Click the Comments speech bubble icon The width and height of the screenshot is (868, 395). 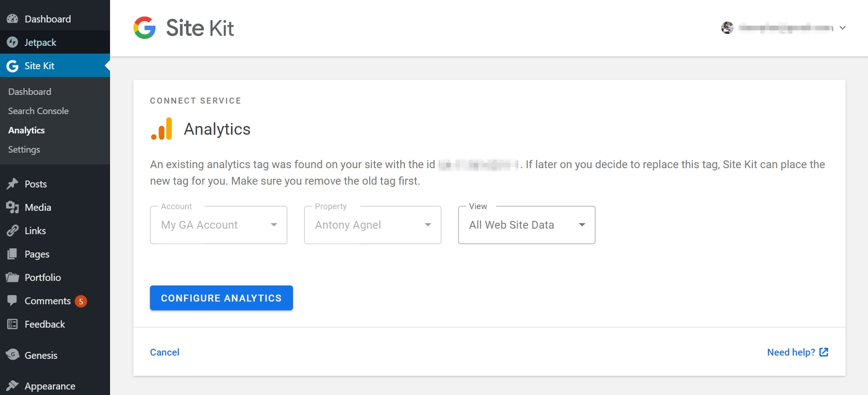(12, 301)
